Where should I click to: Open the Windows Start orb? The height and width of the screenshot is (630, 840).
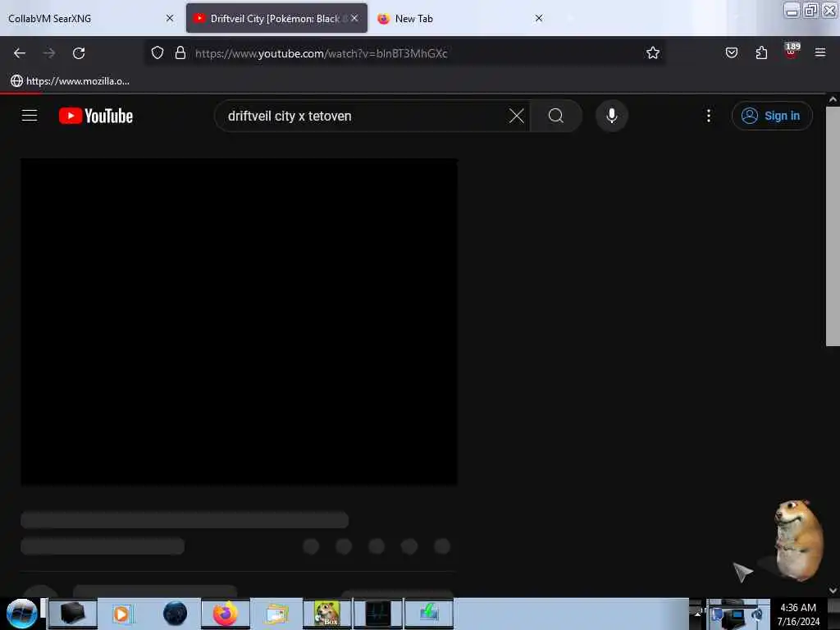pos(21,614)
